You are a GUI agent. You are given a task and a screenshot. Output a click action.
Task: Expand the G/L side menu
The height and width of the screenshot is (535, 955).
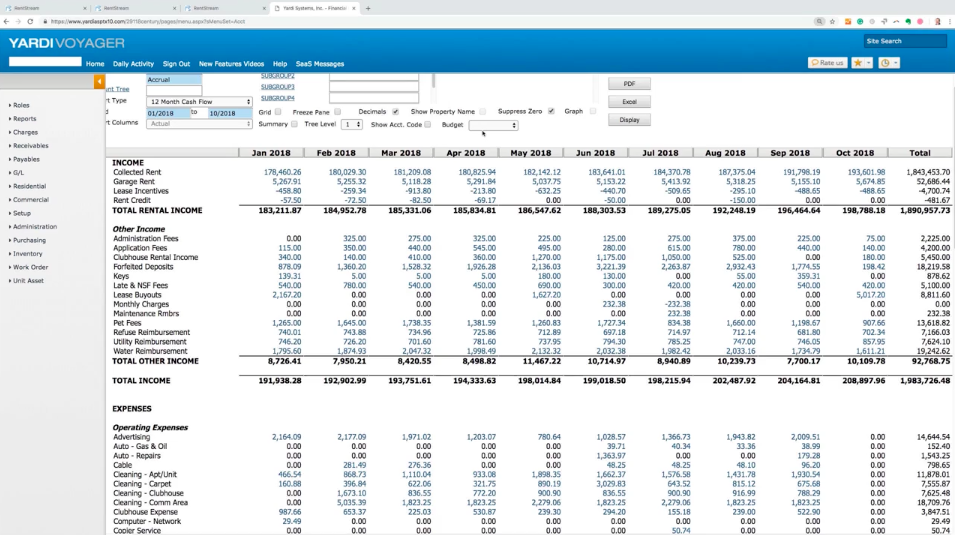[16, 172]
